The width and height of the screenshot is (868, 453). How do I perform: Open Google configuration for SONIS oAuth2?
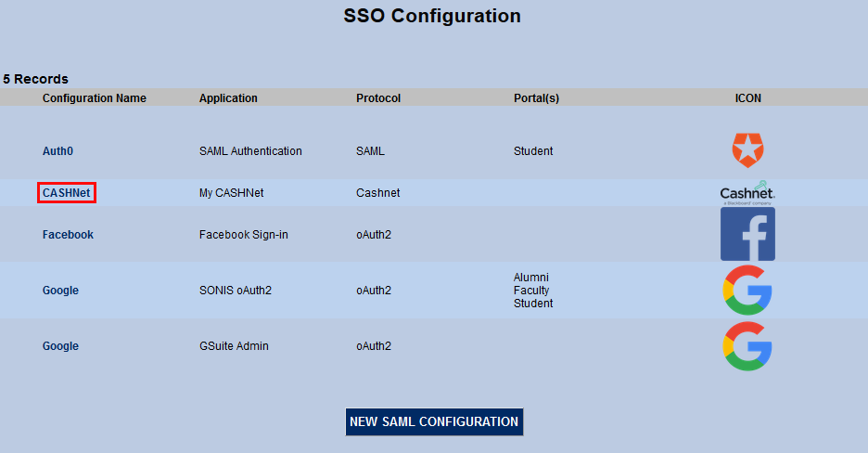(60, 291)
